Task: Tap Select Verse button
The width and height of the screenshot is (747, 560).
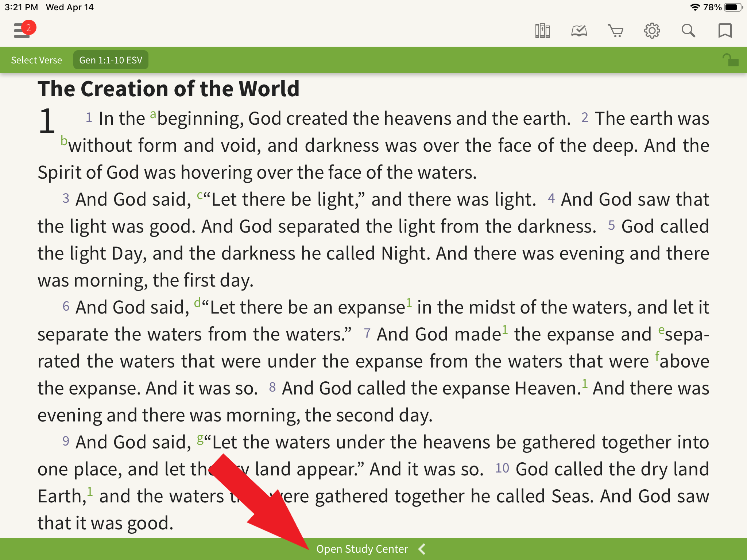Action: [36, 60]
